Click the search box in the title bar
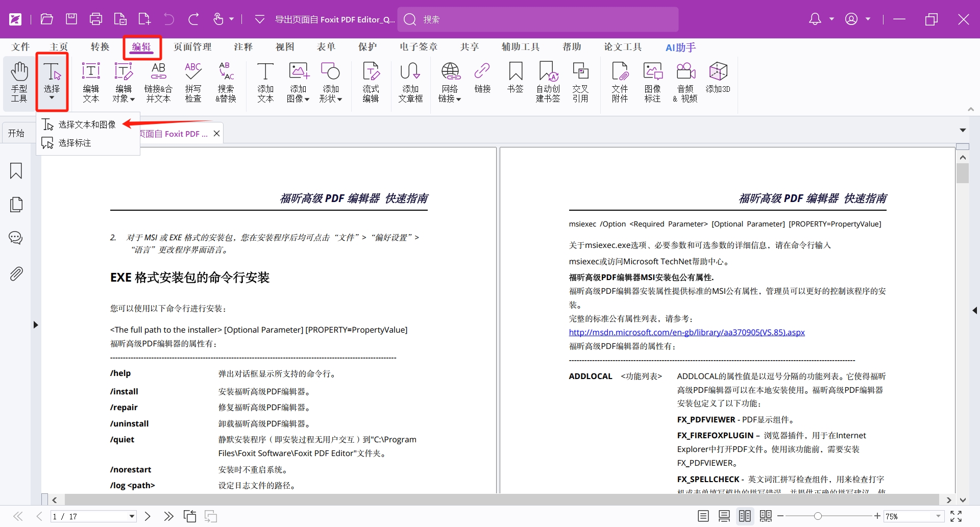This screenshot has width=980, height=527. (x=538, y=19)
